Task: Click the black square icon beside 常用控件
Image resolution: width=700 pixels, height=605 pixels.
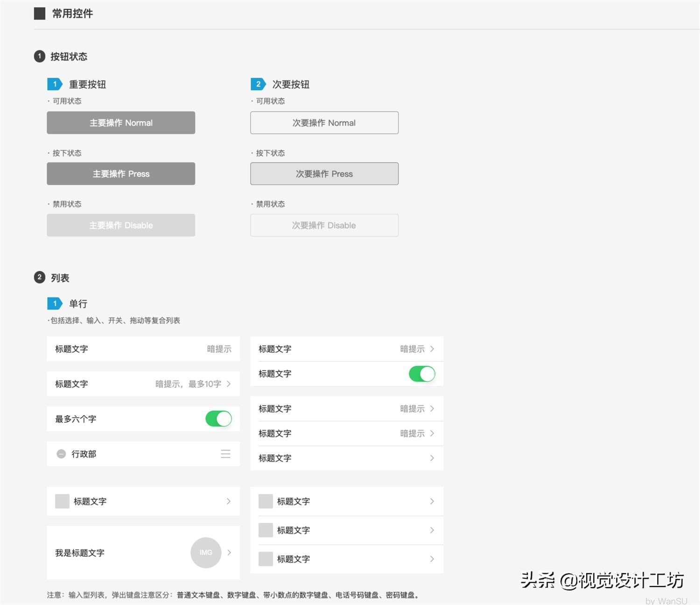Action: tap(39, 14)
